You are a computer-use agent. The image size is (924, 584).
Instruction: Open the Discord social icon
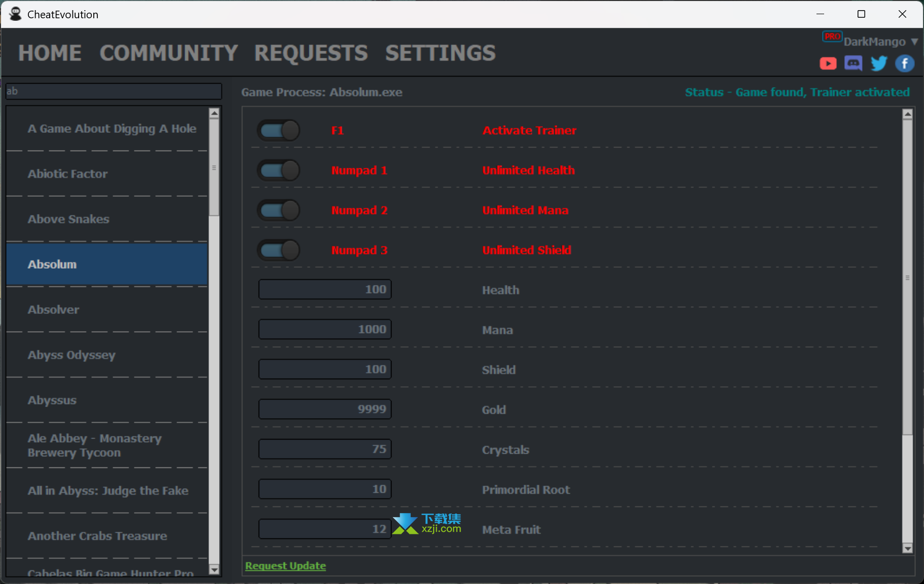pos(853,63)
